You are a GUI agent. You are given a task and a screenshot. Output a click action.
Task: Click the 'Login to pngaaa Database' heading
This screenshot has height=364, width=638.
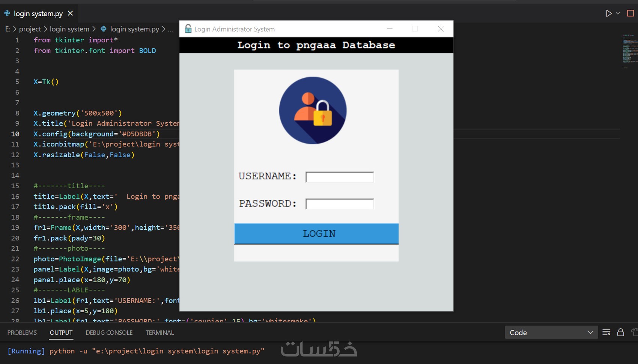click(x=316, y=45)
